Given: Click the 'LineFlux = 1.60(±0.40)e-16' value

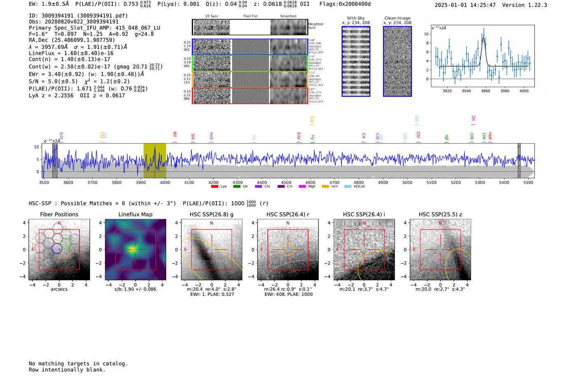Looking at the screenshot, I should (x=71, y=53).
